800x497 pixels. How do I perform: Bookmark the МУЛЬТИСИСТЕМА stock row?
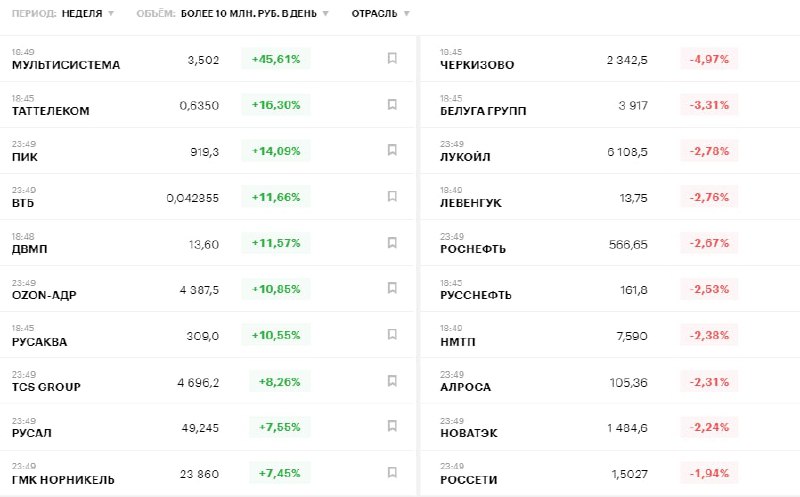[392, 58]
